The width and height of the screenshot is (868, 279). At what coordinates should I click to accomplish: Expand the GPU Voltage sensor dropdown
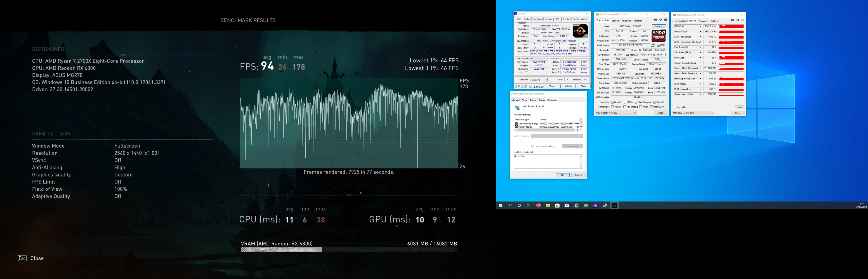tap(700, 84)
